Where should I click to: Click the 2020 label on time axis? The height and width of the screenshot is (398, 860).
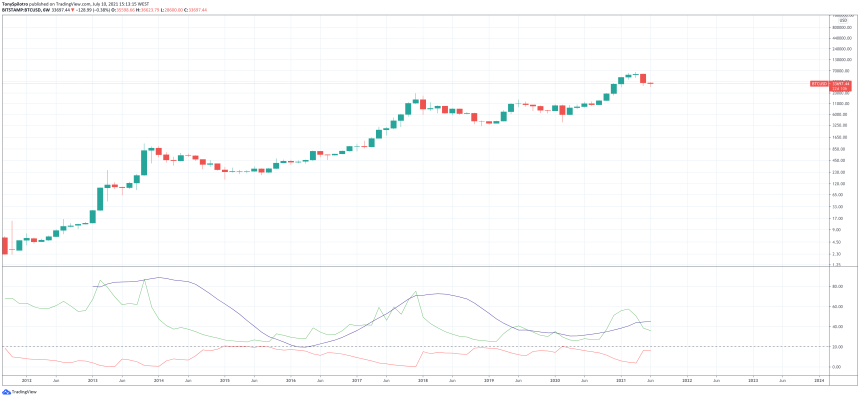555,379
